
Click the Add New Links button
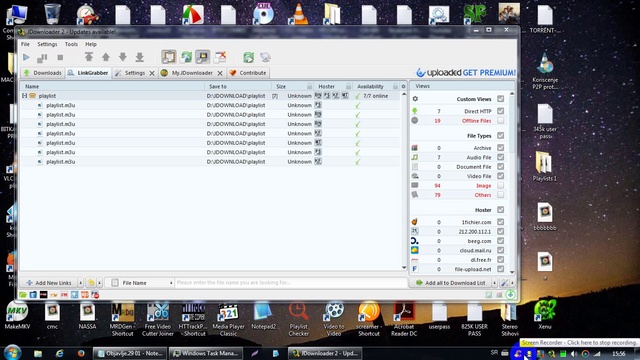pos(49,283)
